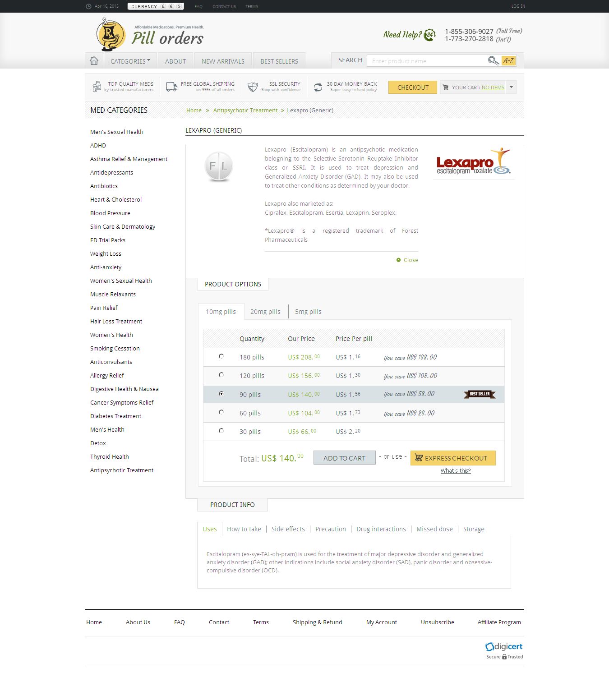Image resolution: width=609 pixels, height=700 pixels.
Task: Select the 90 pills radio option
Action: (x=221, y=394)
